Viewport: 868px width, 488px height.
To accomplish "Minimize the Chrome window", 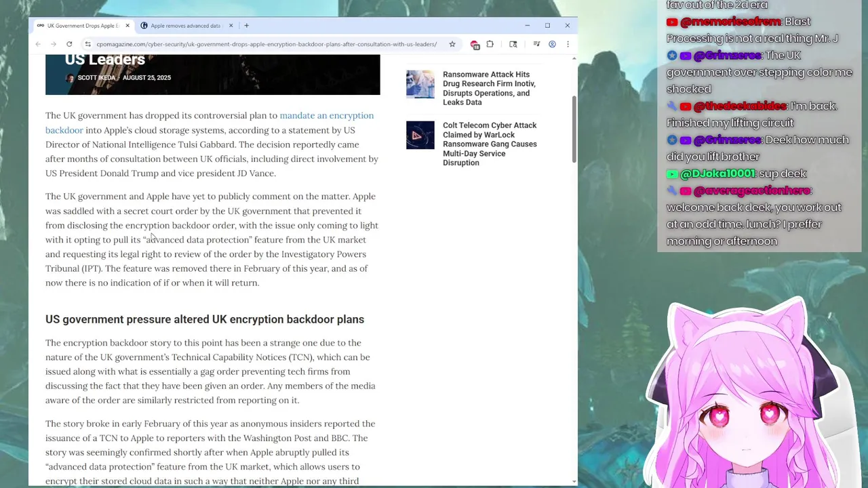I will click(x=527, y=26).
